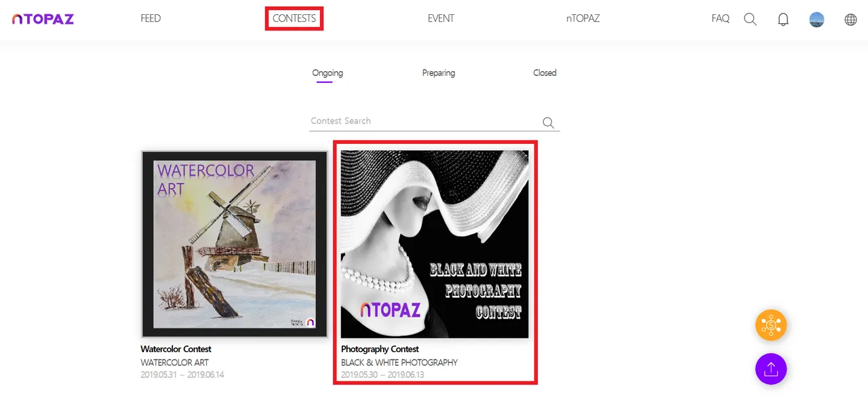
Task: Click the BLACK & WHITE PHOTOGRAPHY subtitle
Action: click(399, 362)
